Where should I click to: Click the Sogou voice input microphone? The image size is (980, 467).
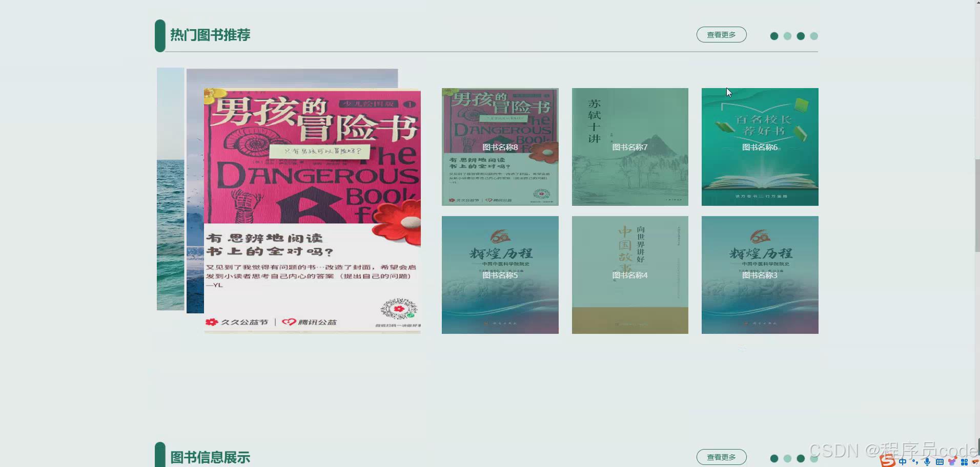point(927,462)
